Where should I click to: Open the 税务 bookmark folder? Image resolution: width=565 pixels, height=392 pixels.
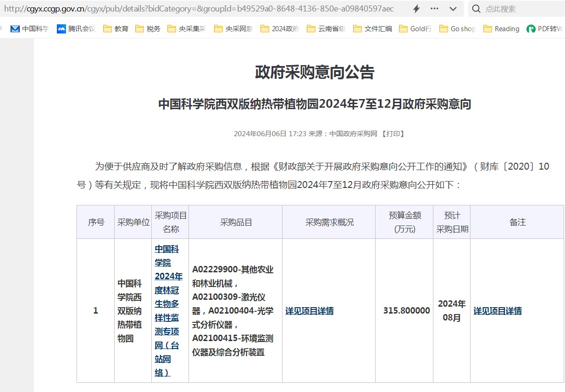148,29
